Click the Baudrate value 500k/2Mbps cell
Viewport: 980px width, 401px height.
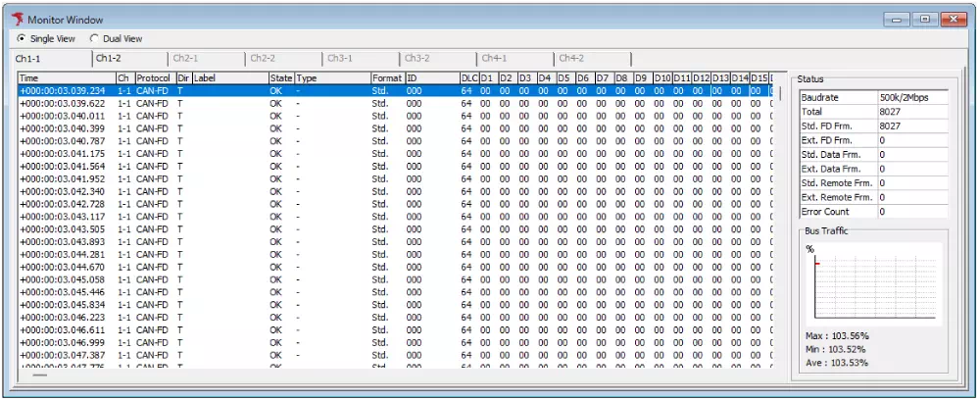[x=910, y=98]
